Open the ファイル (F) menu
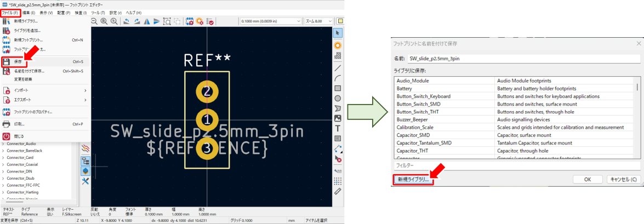 click(10, 12)
